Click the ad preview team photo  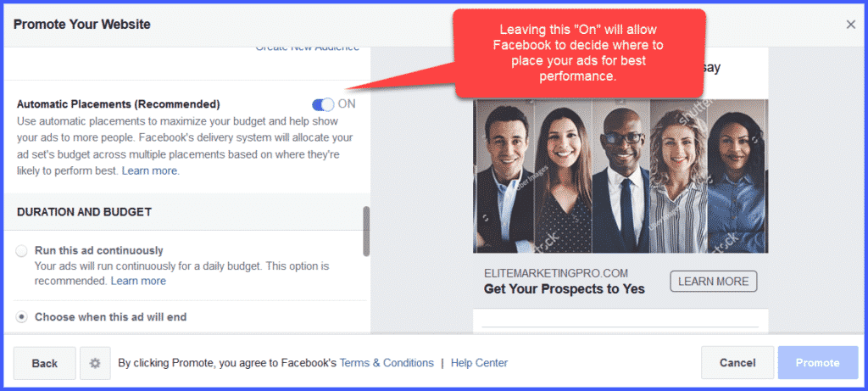(x=620, y=176)
